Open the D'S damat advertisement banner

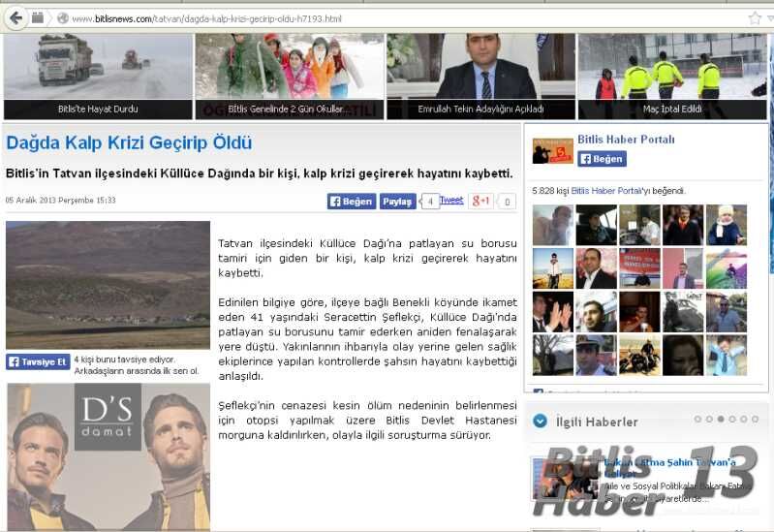coord(108,456)
